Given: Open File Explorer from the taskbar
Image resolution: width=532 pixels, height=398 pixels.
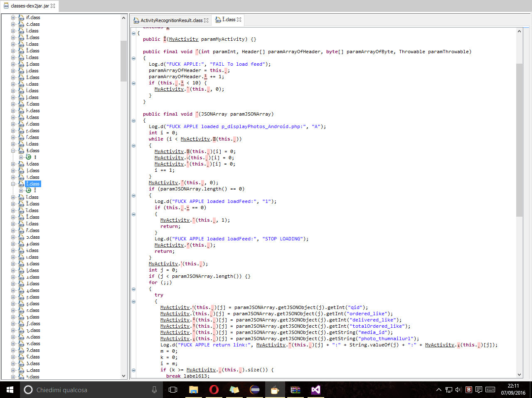Looking at the screenshot, I should [193, 390].
